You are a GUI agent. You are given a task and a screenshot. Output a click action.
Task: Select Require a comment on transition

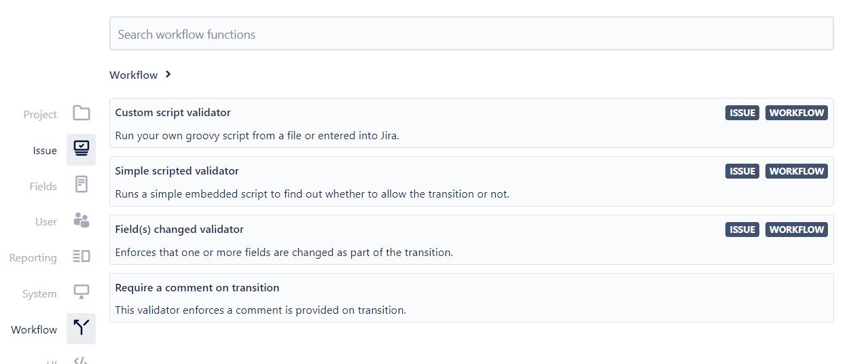coord(471,298)
